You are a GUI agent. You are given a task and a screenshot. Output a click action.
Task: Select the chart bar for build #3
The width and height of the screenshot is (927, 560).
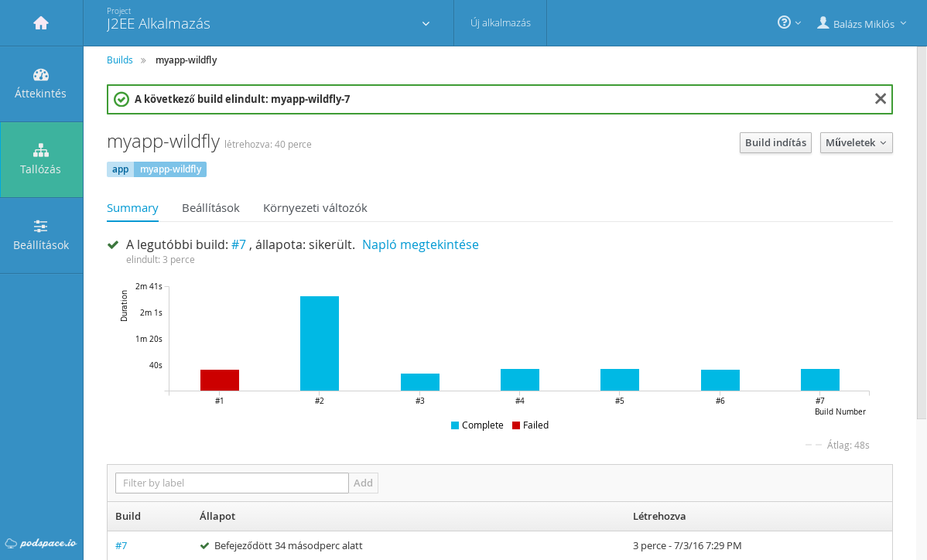[419, 381]
